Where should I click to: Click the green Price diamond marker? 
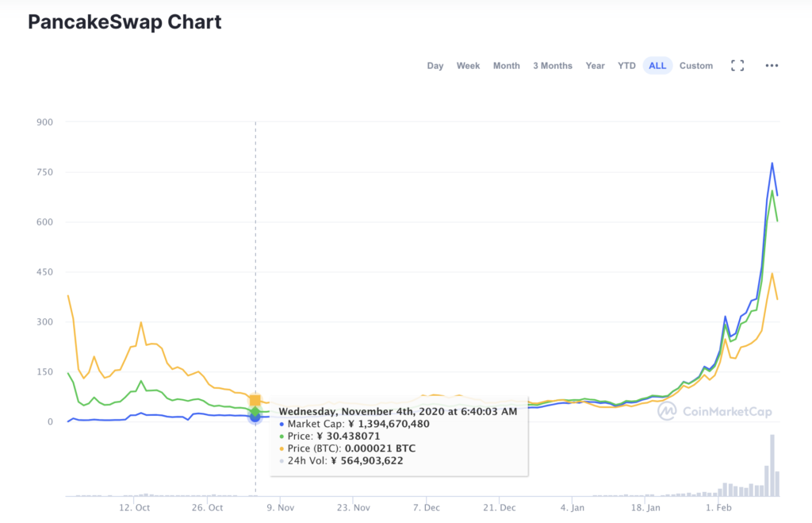click(x=255, y=411)
